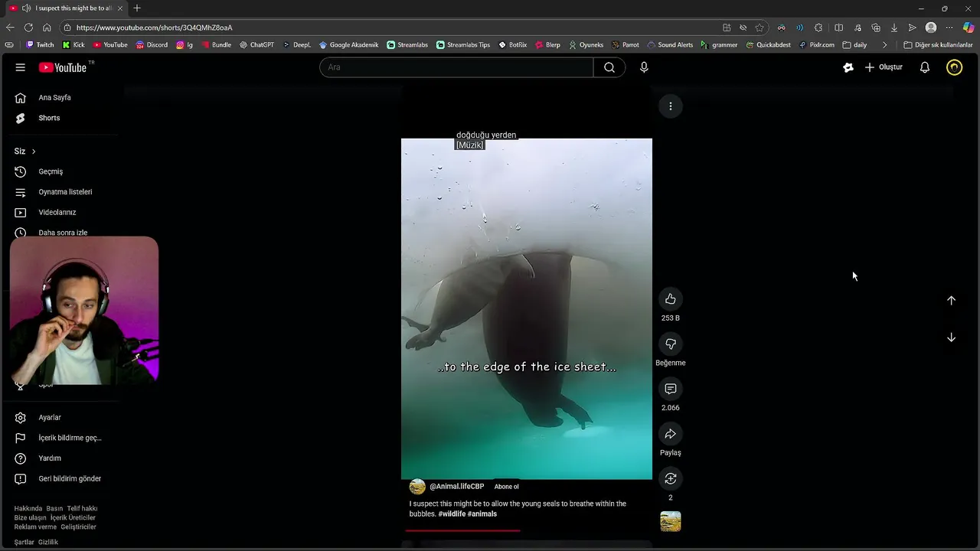This screenshot has height=551, width=980.
Task: Click the #animals hashtag
Action: click(482, 514)
